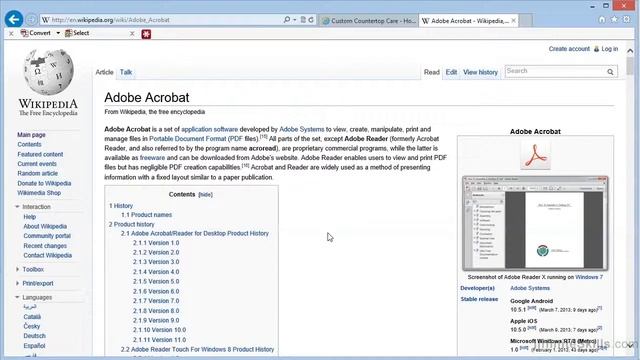The image size is (640, 360).
Task: Select the Article tab
Action: click(x=104, y=72)
